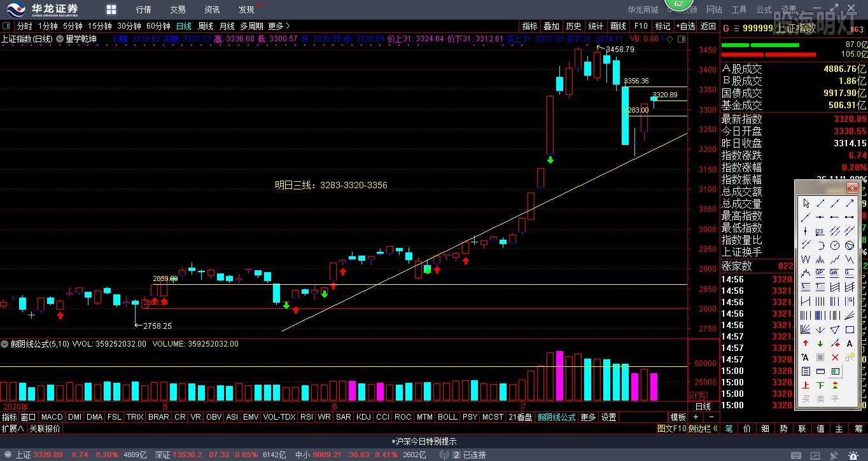The image size is (868, 461).
Task: Open the 交易 menu
Action: pyautogui.click(x=178, y=10)
